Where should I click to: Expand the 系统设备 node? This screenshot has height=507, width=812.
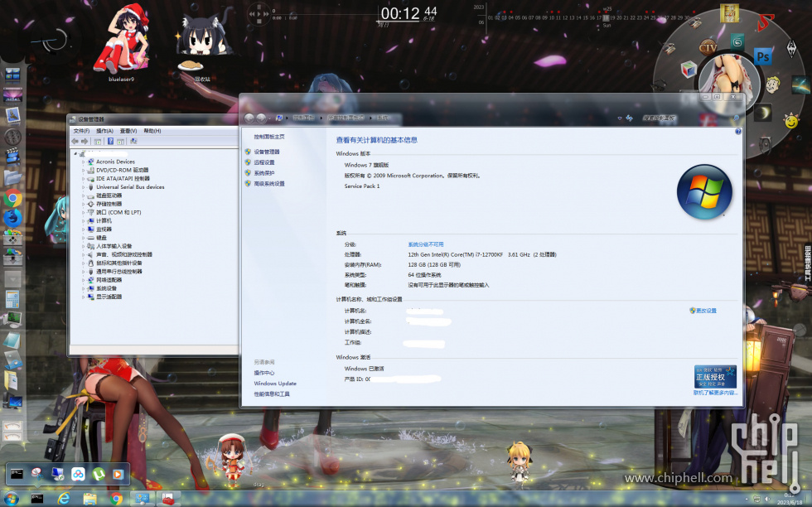click(83, 288)
